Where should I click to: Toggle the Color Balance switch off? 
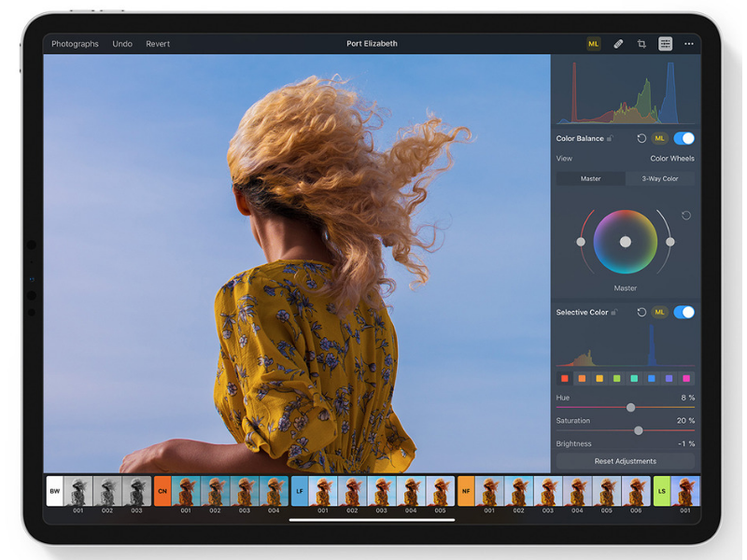point(684,138)
